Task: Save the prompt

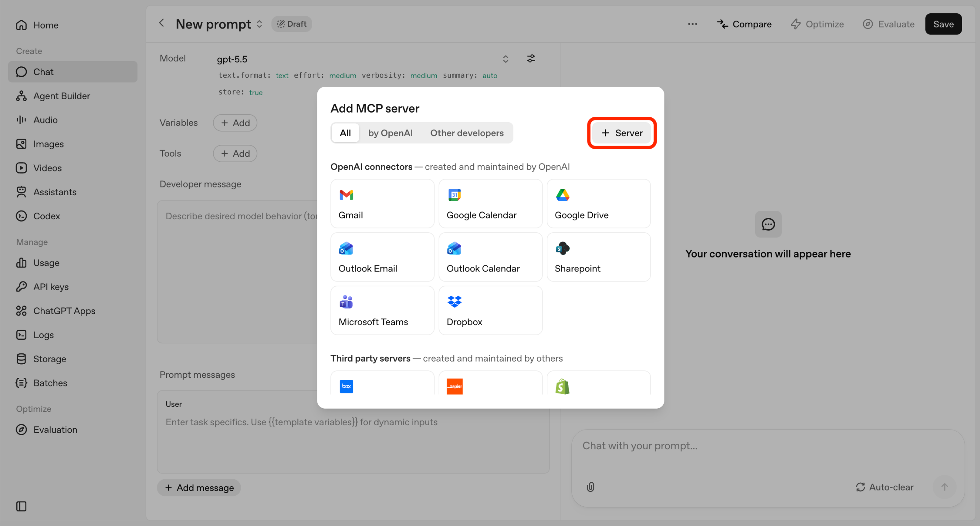Action: pos(943,24)
